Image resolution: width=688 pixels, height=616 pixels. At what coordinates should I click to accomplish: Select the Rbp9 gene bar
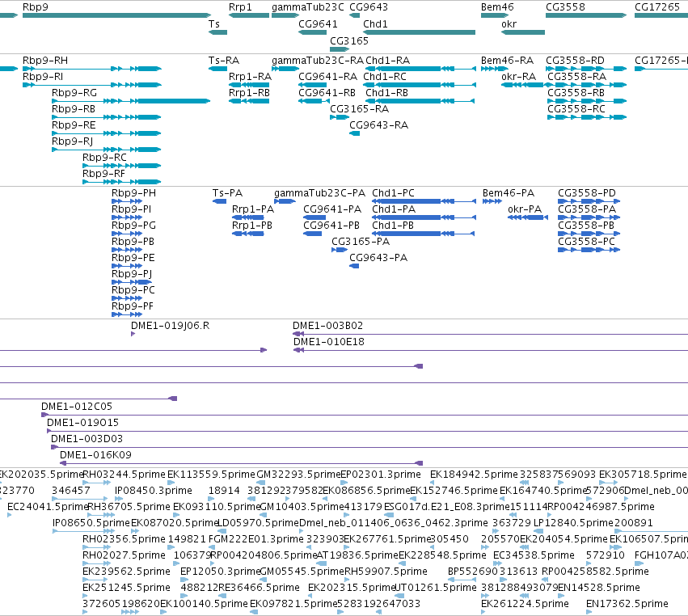tap(116, 15)
